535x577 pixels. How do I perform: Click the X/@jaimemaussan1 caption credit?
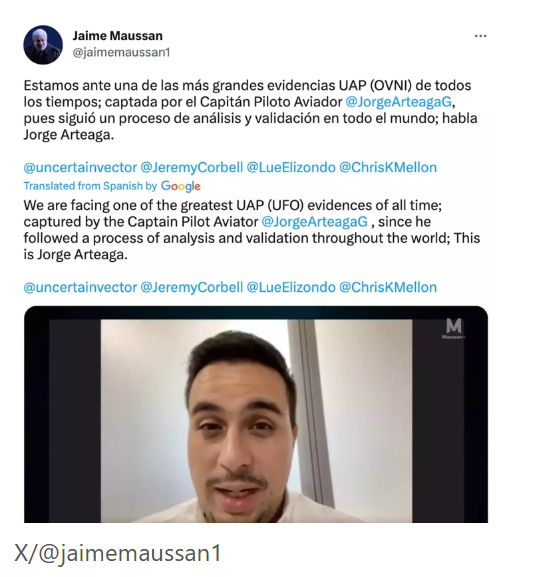coord(118,553)
